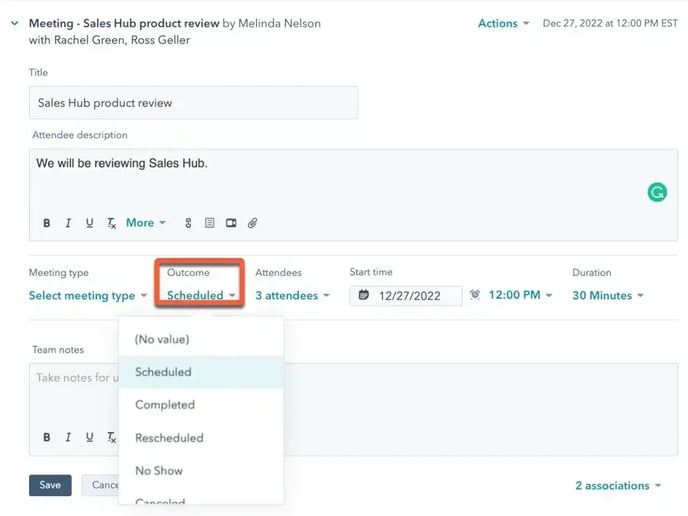
Task: Click the 'by Melinda Nelson' author text
Action: [272, 23]
